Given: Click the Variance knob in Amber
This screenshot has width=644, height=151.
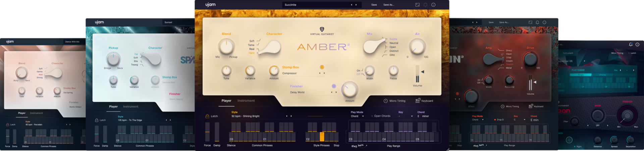Looking at the screenshot, I should point(250,71).
